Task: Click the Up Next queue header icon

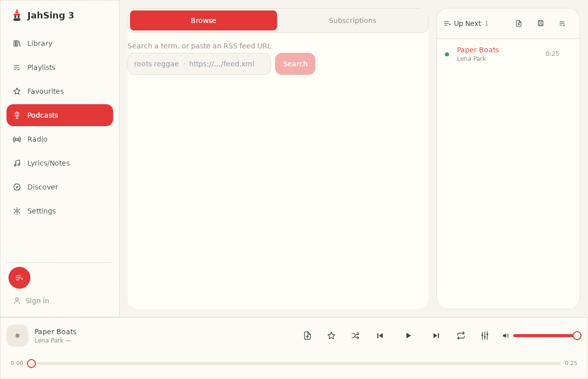Action: (447, 23)
